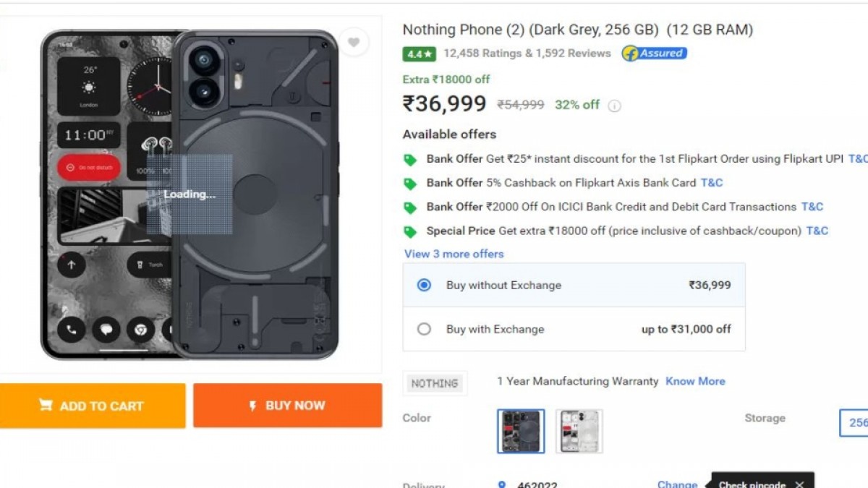Click Change next to delivery pincode
Viewport: 868px width, 488px height.
coord(677,484)
